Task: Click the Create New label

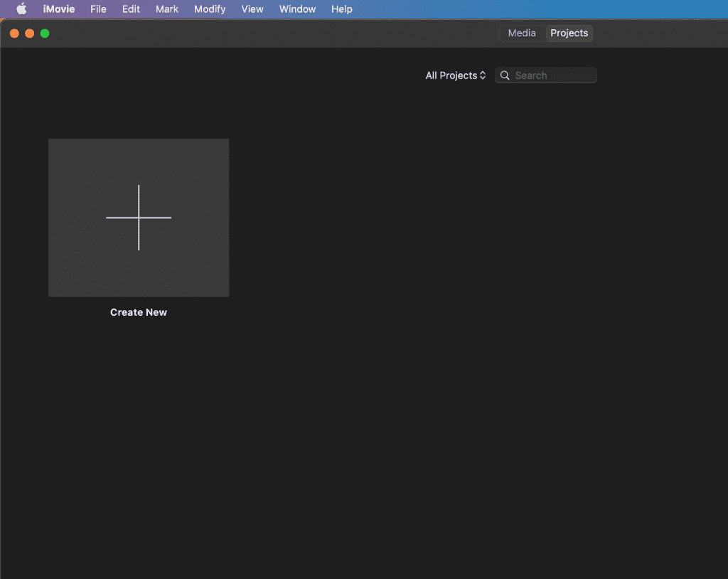Action: [139, 312]
